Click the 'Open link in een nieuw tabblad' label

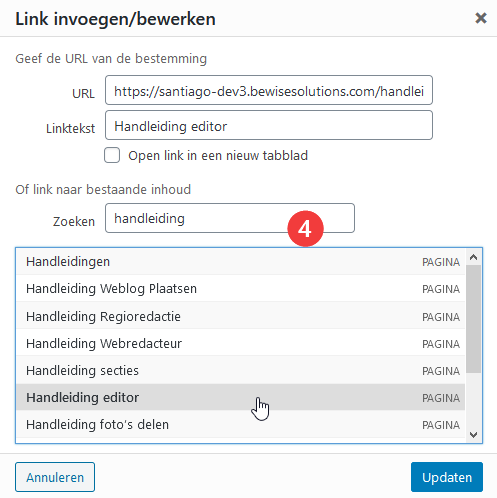click(218, 155)
